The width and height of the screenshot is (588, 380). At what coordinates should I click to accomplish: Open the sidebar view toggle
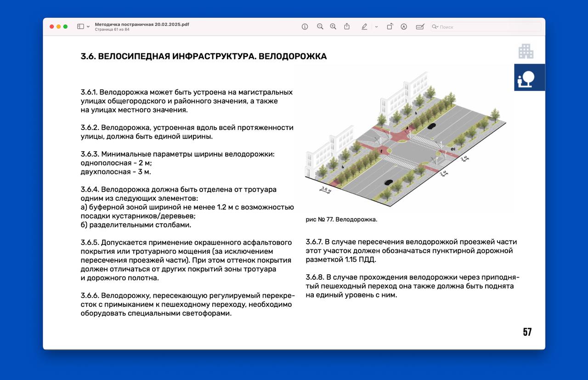coord(80,27)
